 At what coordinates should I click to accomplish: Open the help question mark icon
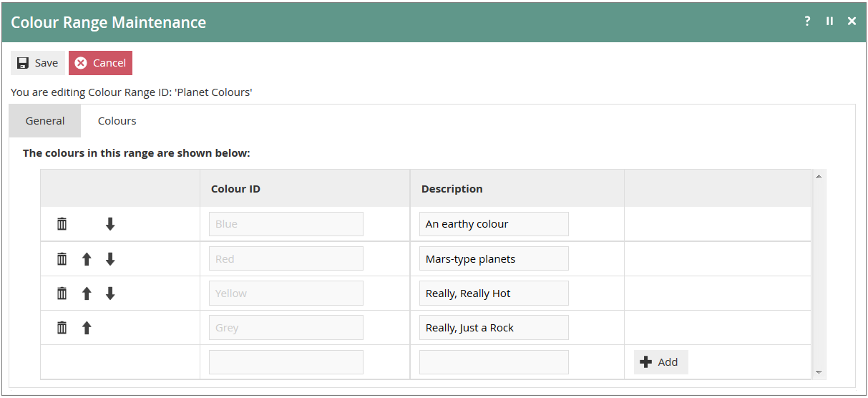click(x=807, y=21)
